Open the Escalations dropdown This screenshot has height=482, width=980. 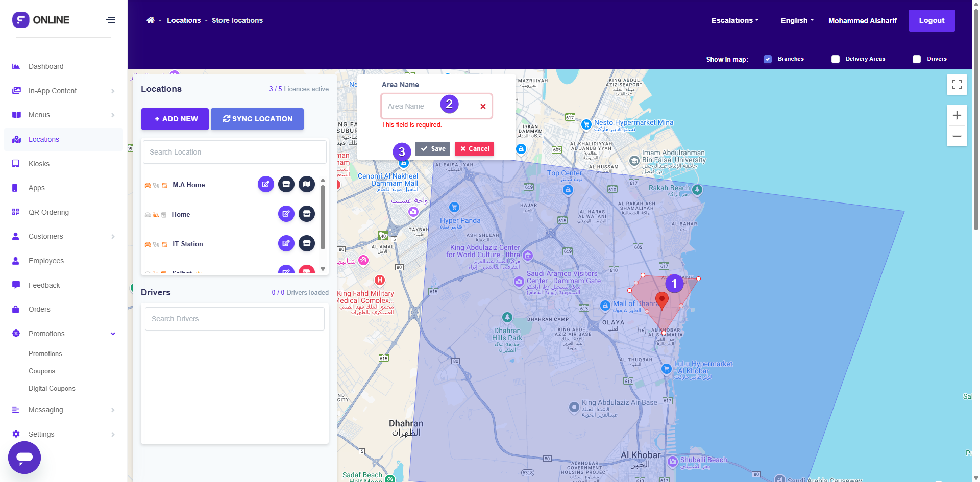pyautogui.click(x=735, y=20)
